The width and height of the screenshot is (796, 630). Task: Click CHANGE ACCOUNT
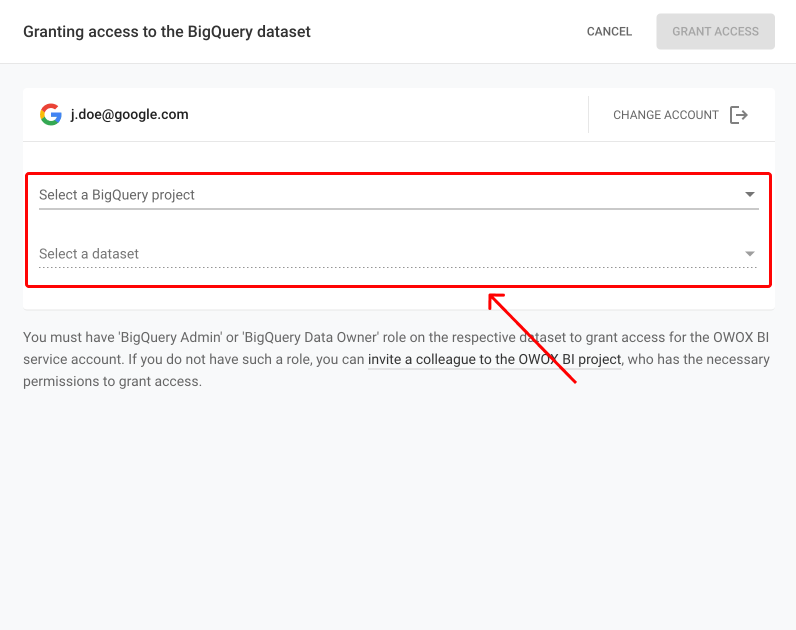(666, 115)
